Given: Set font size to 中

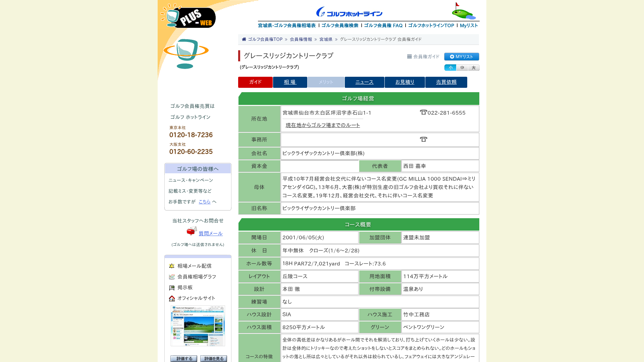Looking at the screenshot, I should pyautogui.click(x=462, y=68).
